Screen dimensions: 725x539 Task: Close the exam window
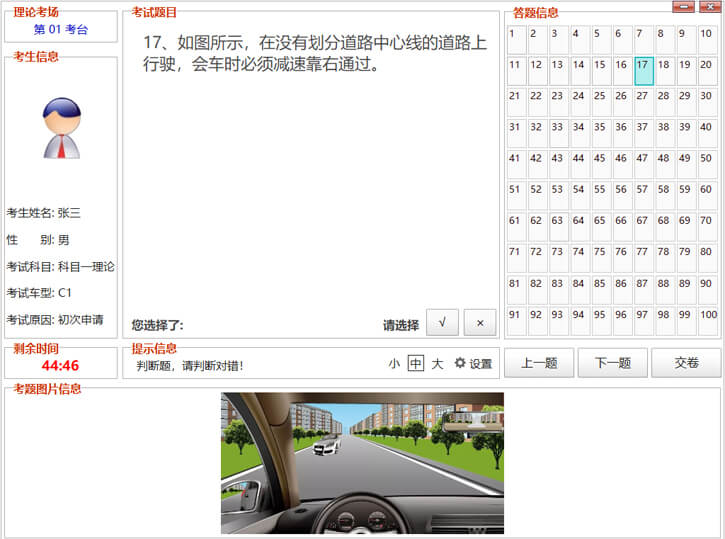709,7
